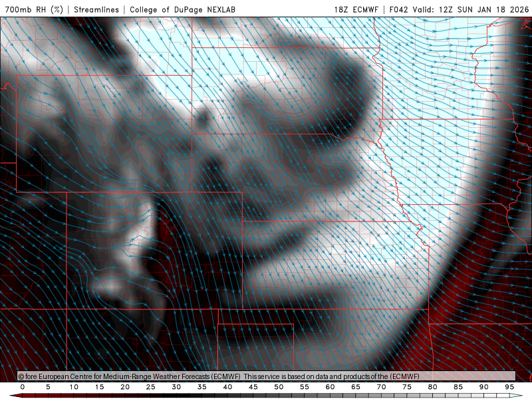Click the '700mb RH (%)' title text
The width and height of the screenshot is (532, 399).
click(x=34, y=9)
